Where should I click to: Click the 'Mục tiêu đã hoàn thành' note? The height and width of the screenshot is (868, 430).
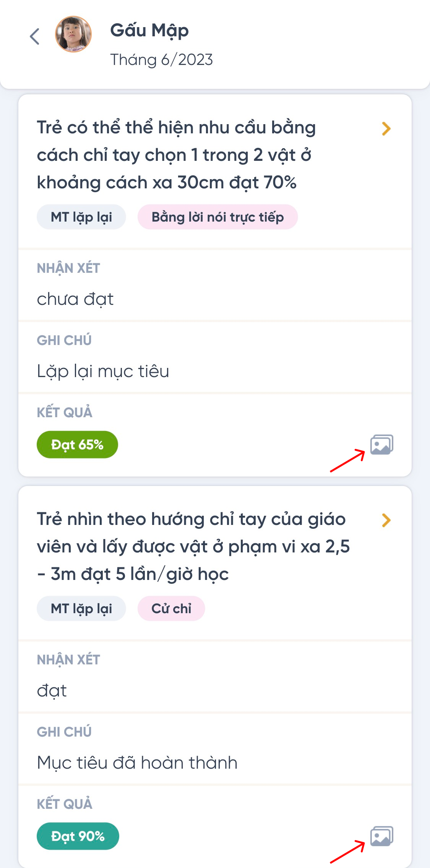[137, 763]
